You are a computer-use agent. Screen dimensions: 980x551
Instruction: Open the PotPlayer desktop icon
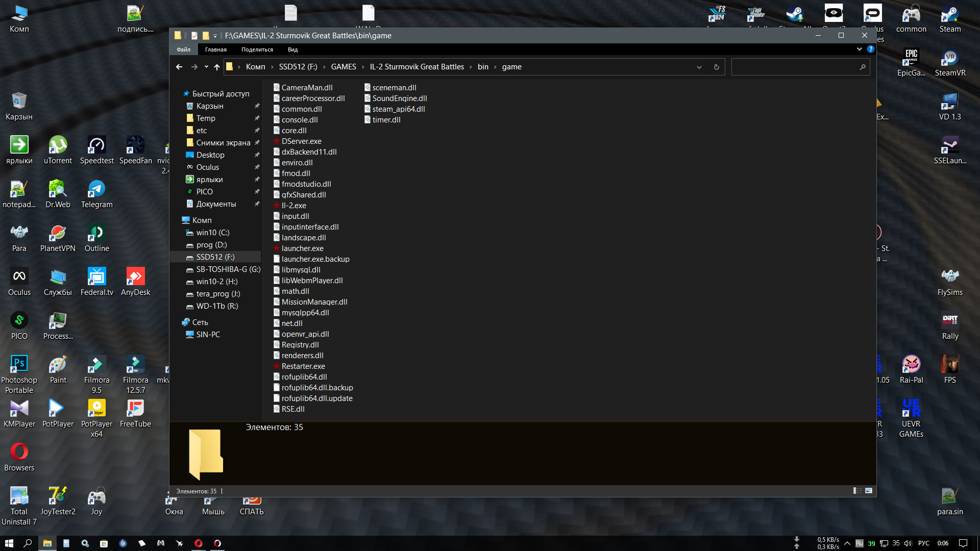(58, 414)
